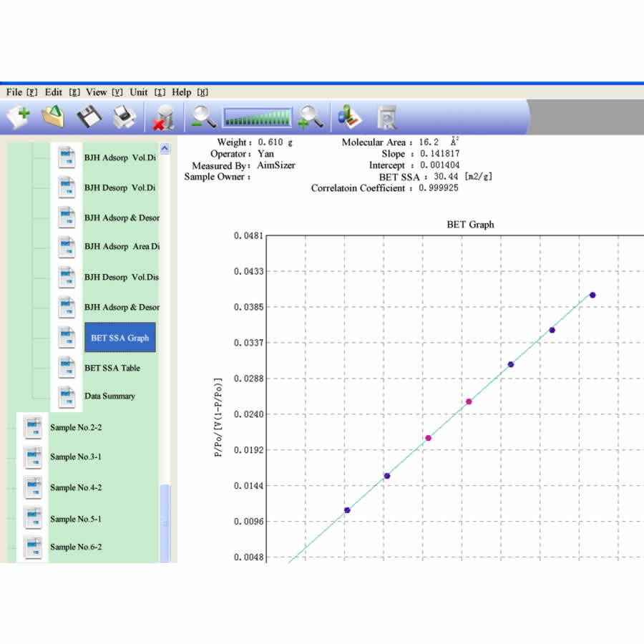This screenshot has width=644, height=644.
Task: Select Sample No.5-1 in the tree
Action: (x=76, y=519)
